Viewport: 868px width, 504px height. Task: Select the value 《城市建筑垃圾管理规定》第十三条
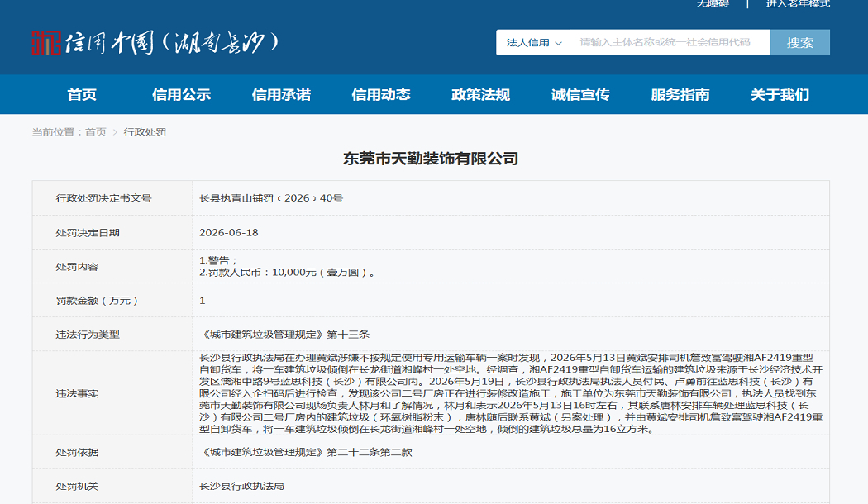pos(284,334)
